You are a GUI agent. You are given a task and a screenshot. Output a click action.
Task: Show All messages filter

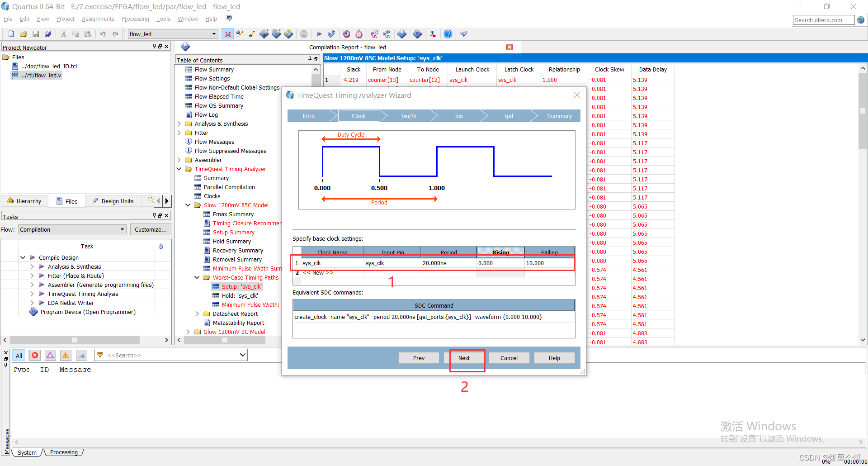click(19, 355)
